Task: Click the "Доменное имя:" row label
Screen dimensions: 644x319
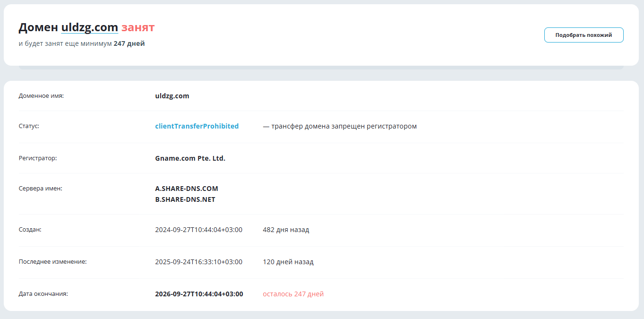Action: point(41,96)
